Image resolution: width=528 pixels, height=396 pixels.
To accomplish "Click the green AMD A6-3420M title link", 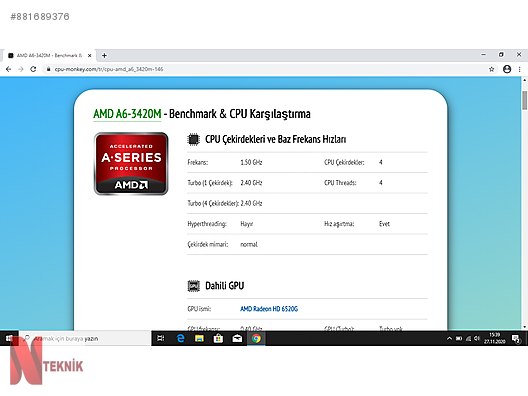I will point(127,114).
